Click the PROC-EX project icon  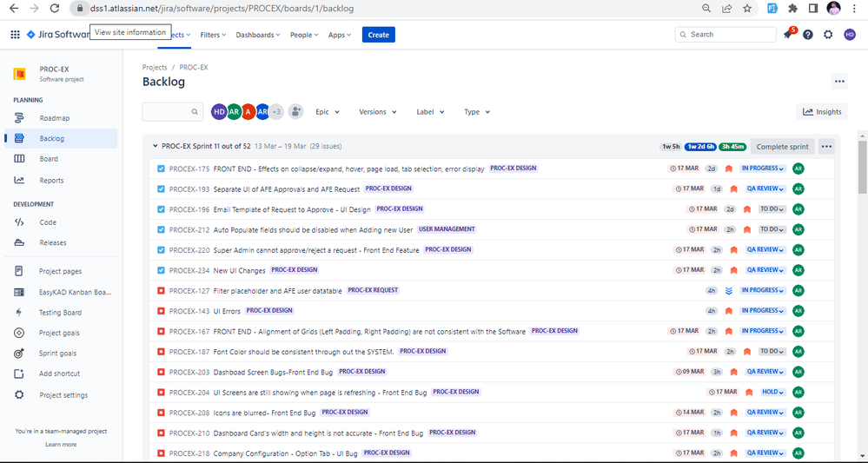click(20, 74)
